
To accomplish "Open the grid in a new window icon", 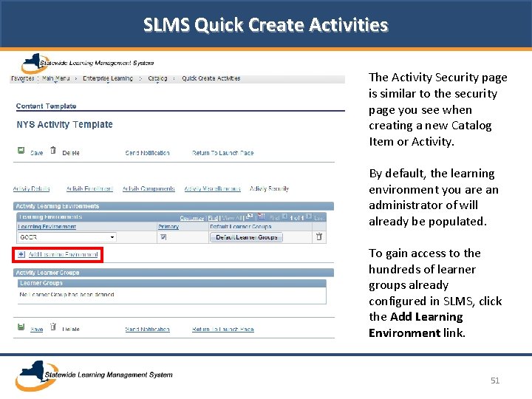I will click(250, 216).
